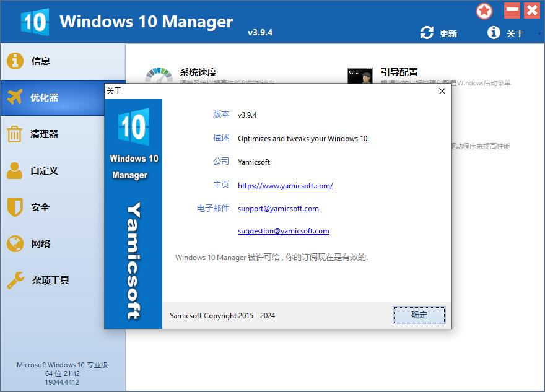Click the support@yamicsoft.com email link
Image resolution: width=545 pixels, height=392 pixels.
coord(278,209)
